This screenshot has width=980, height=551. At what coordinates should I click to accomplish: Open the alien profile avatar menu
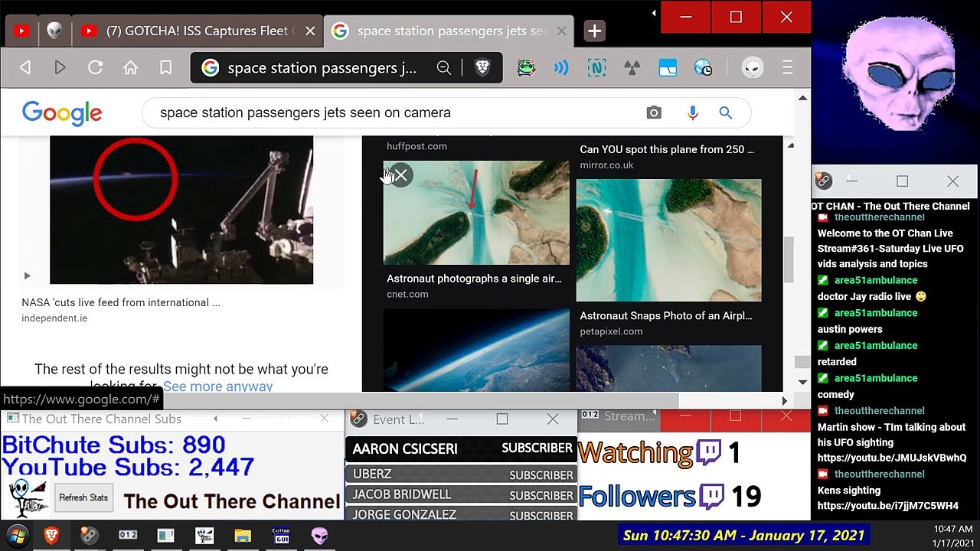(753, 68)
